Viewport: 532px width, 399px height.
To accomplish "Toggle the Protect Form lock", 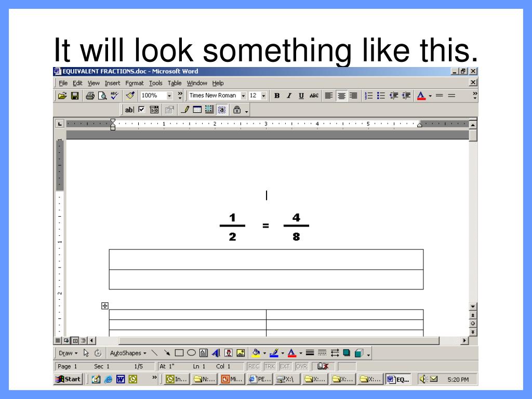I will [x=237, y=110].
